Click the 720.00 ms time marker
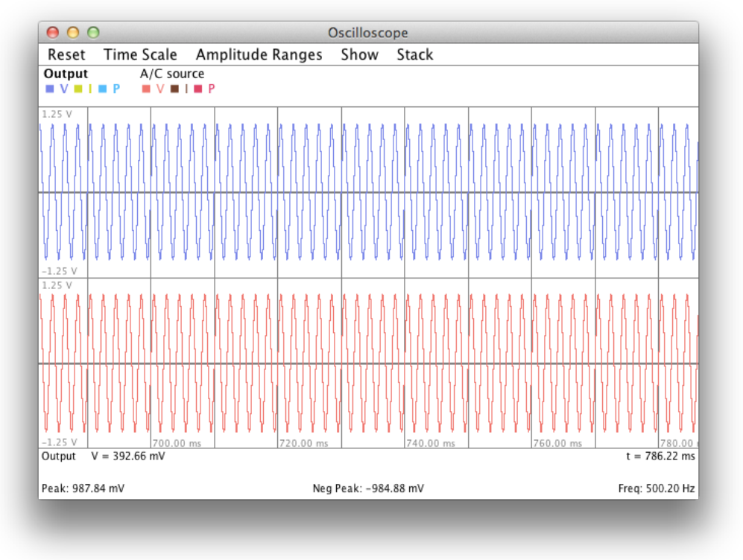Screen dimensions: 743x560 coord(304,443)
